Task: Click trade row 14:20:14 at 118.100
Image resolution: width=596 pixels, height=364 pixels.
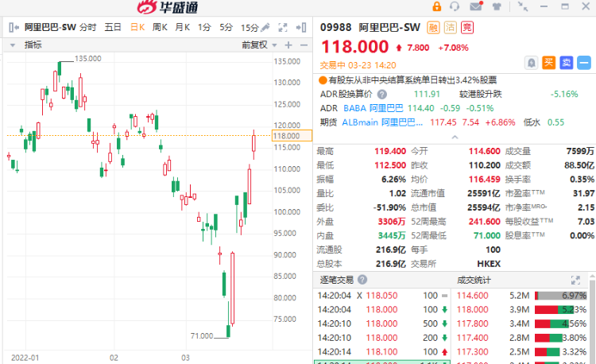Action: (383, 352)
